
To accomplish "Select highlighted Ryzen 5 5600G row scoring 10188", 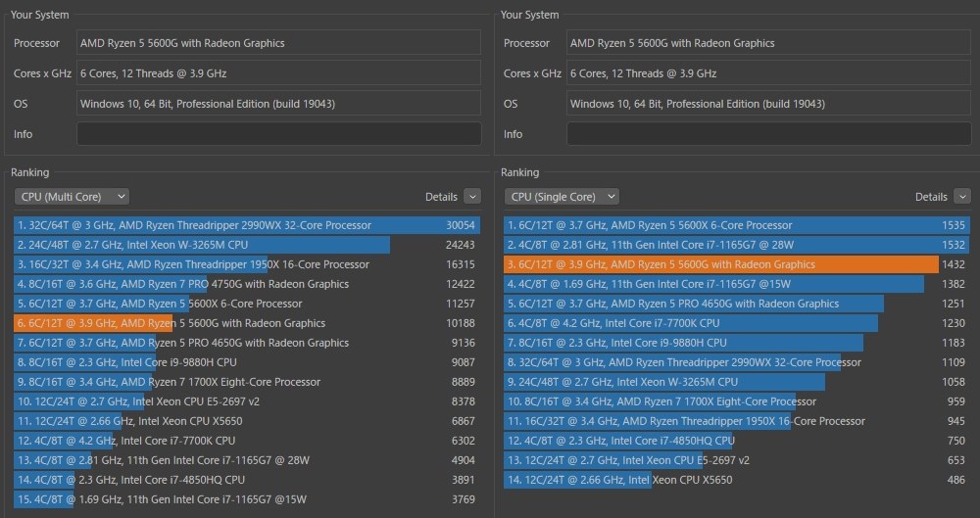I will click(247, 323).
